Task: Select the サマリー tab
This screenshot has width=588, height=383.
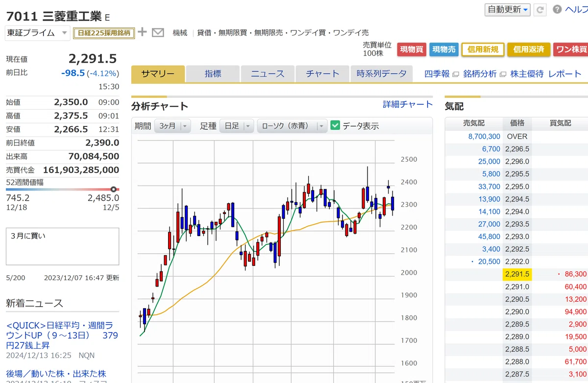Action: pos(158,74)
